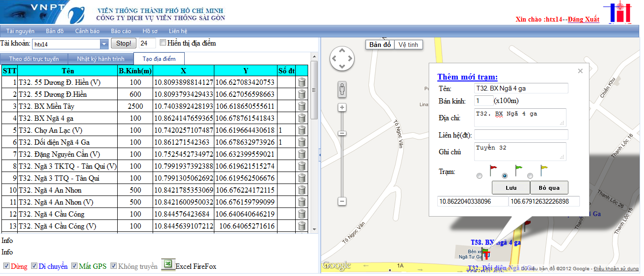The image size is (644, 276).
Task: Click the longitude field showing 106.67912632226898
Action: 544,201
